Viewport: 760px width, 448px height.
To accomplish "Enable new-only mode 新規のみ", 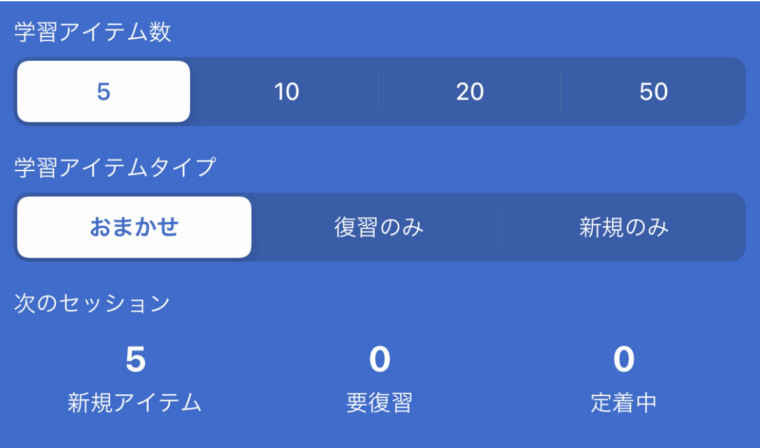I will coord(624,227).
